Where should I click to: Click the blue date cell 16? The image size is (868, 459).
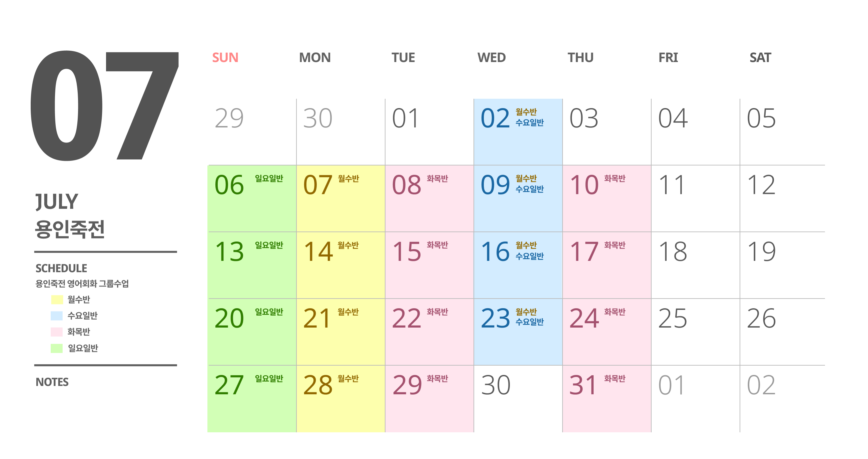pyautogui.click(x=518, y=265)
